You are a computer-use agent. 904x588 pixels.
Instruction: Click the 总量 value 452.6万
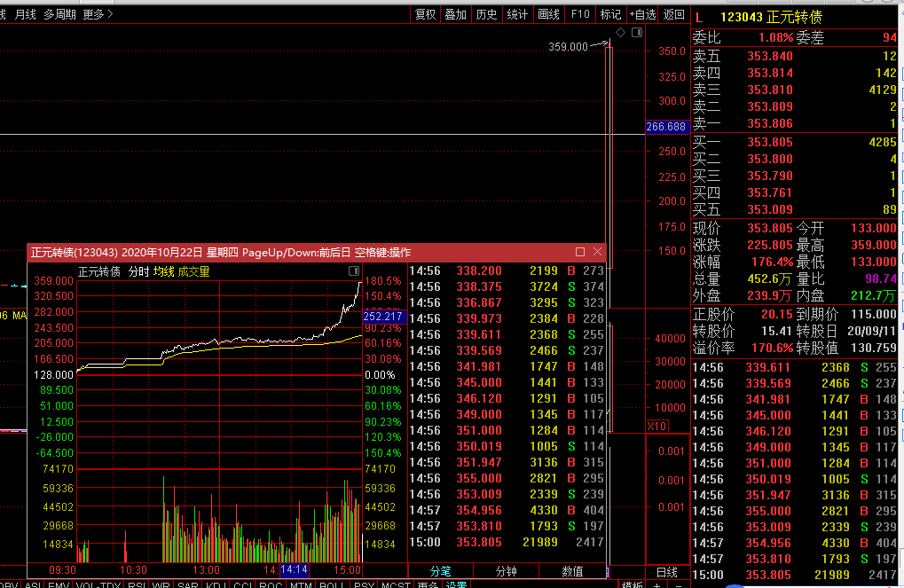click(769, 279)
